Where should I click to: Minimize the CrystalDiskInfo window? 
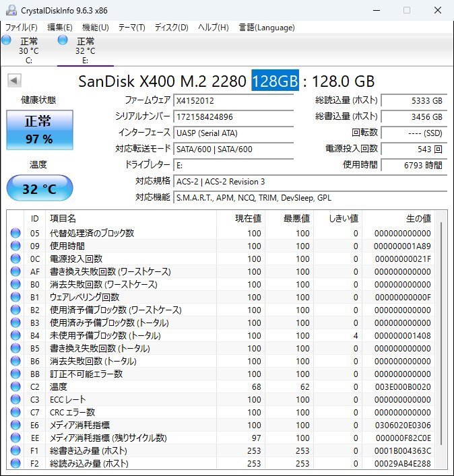click(377, 10)
